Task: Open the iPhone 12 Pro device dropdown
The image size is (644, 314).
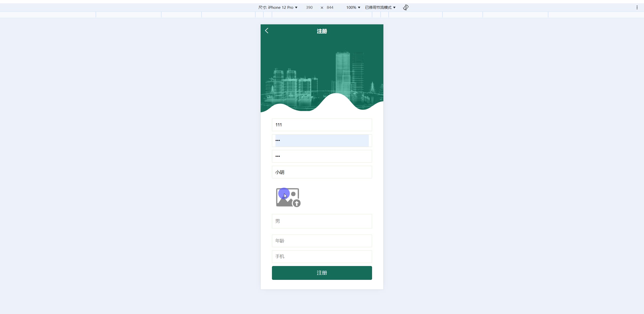Action: pos(278,8)
